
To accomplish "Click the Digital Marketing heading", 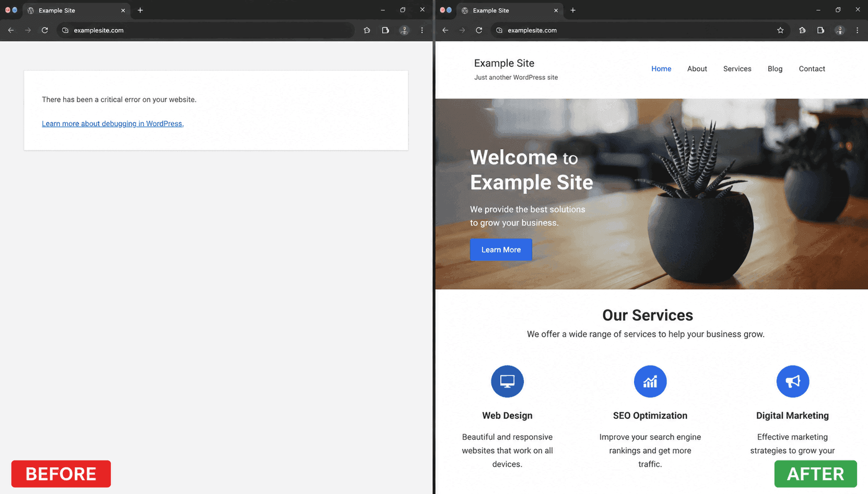I will point(792,416).
